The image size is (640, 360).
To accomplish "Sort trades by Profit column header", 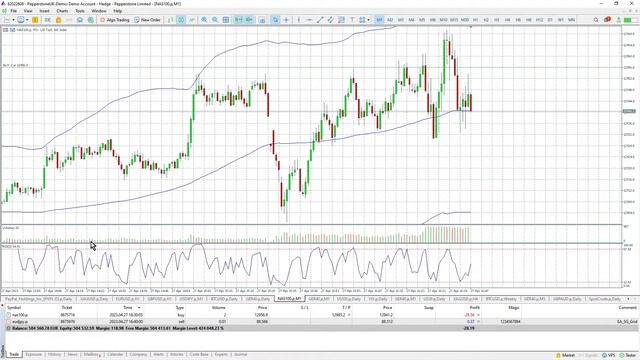I will click(474, 307).
